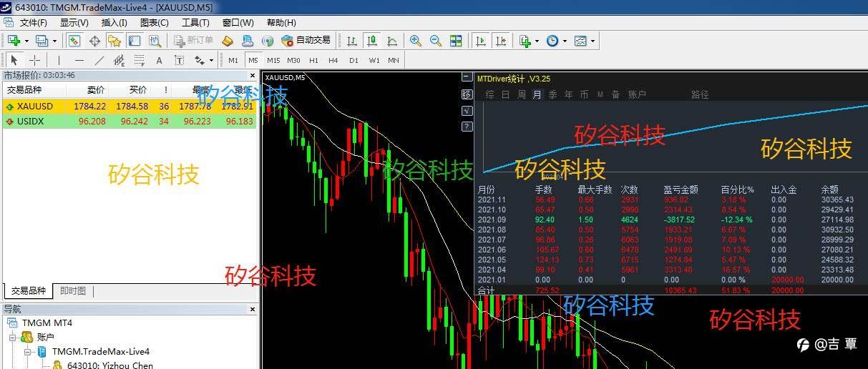Viewport: 868px width, 369px height.
Task: Select the text A tool
Action: [x=160, y=60]
